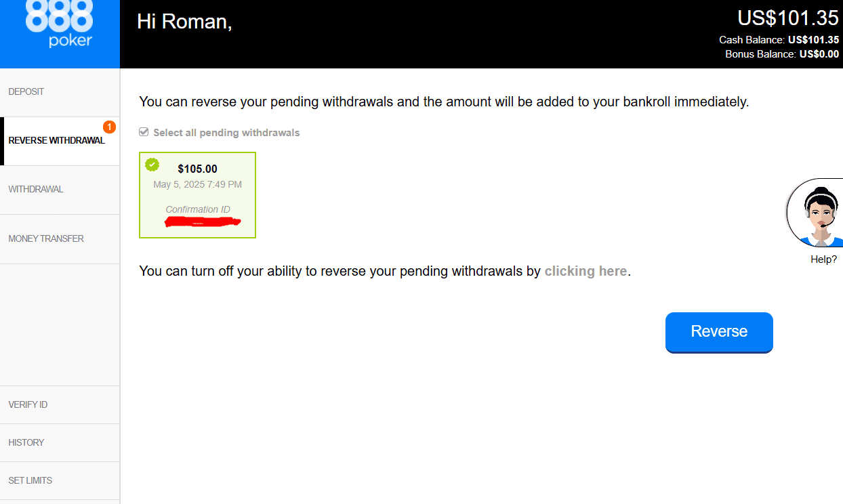Screen dimensions: 843x504
Task: Click the US$101.35 total balance
Action: coord(788,17)
